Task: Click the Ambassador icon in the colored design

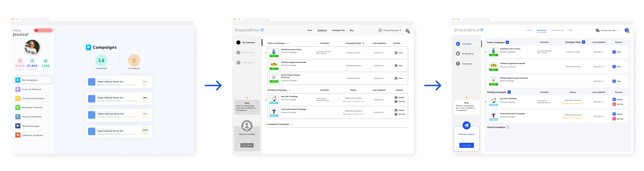Action: point(458,64)
